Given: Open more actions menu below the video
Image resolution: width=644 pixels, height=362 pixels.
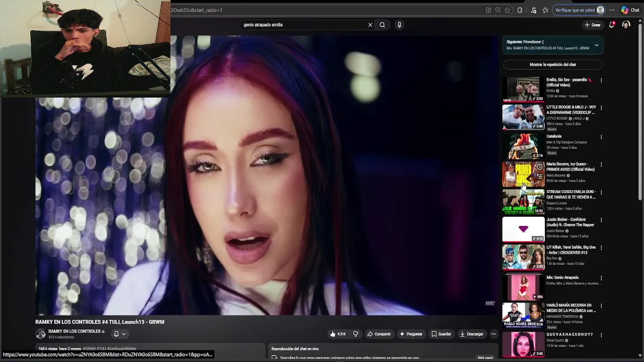Looking at the screenshot, I should pos(494,334).
